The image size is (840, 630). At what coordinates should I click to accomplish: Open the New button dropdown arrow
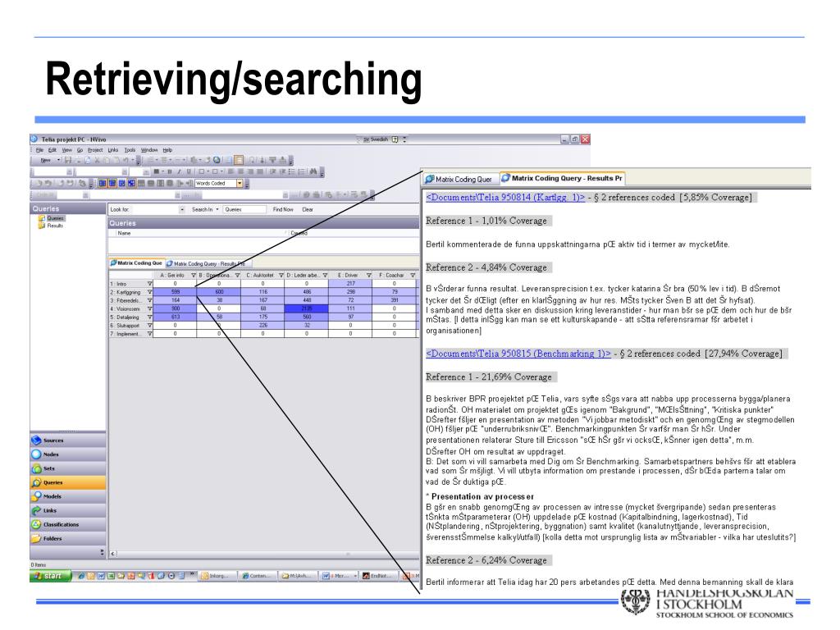(59, 160)
